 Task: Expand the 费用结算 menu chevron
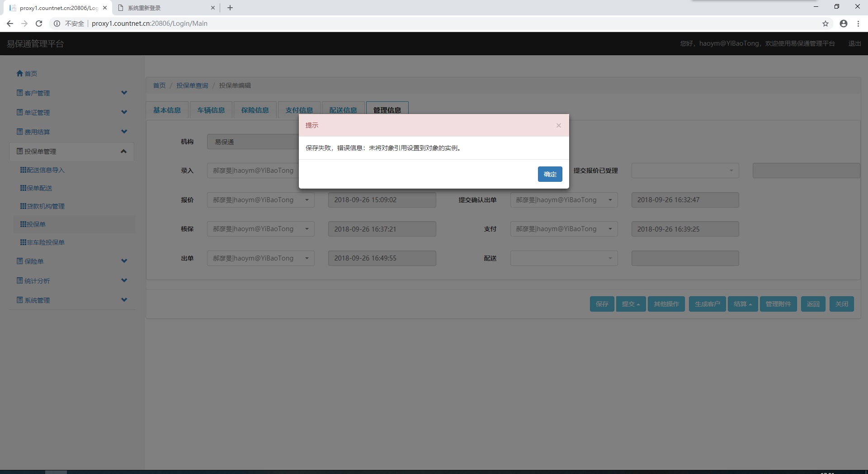[x=124, y=132]
